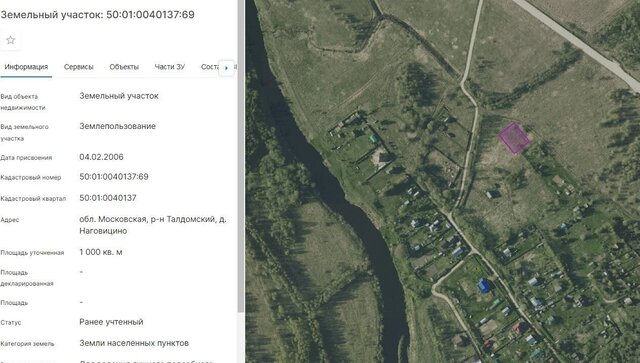Select title text Земельный участок: 50:01:0040137:69

click(x=98, y=15)
